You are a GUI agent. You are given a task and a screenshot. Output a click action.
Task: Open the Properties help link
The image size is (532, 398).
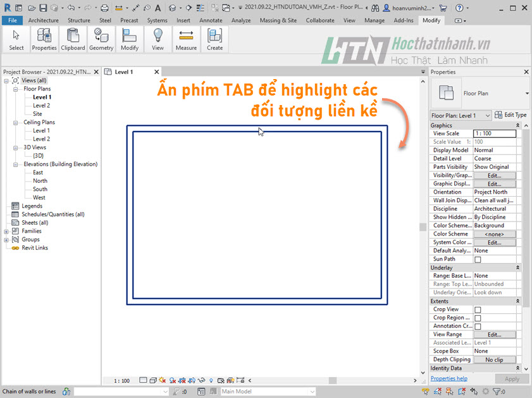(449, 378)
